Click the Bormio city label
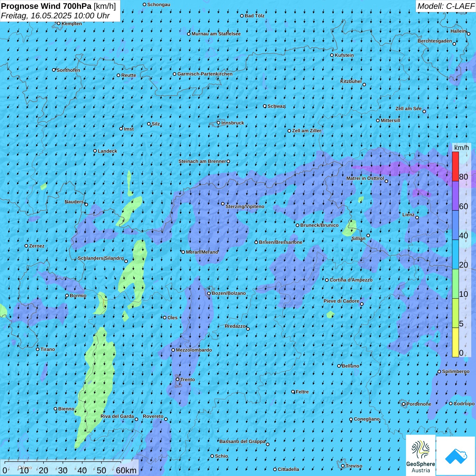 [x=78, y=295]
